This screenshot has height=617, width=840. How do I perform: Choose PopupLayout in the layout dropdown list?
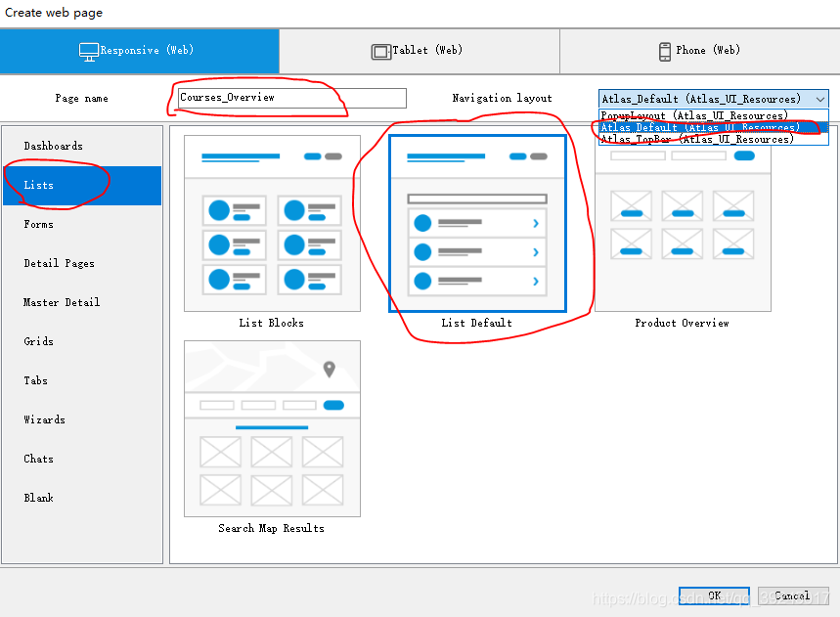coord(694,115)
